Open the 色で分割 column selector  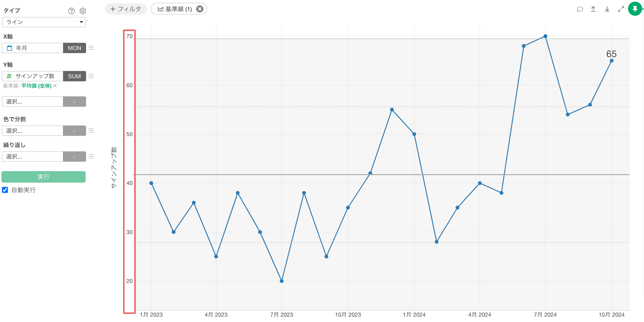(32, 131)
